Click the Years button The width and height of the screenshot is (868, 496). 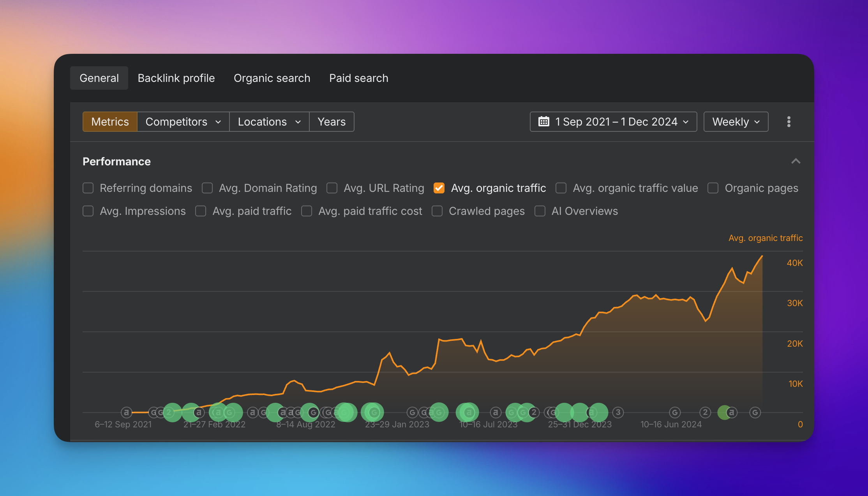click(x=331, y=122)
